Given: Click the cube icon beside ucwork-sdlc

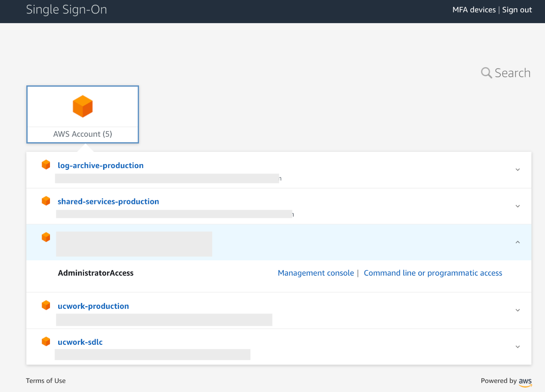Looking at the screenshot, I should tap(46, 341).
